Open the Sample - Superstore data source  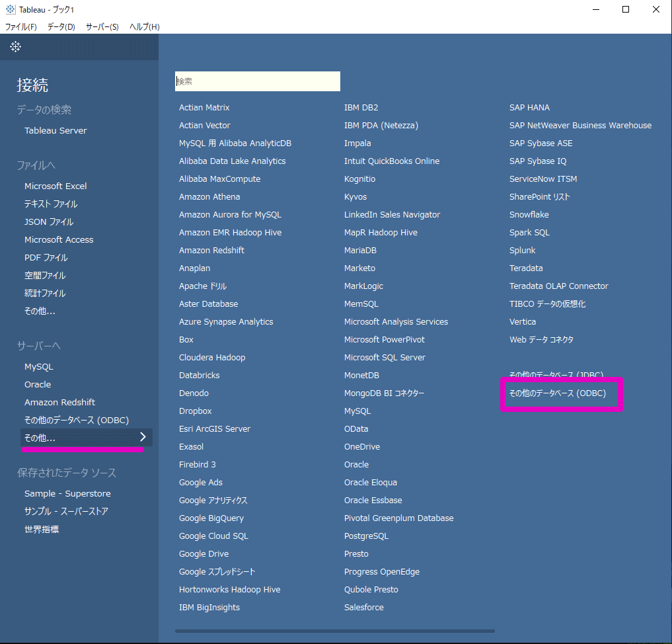point(67,493)
